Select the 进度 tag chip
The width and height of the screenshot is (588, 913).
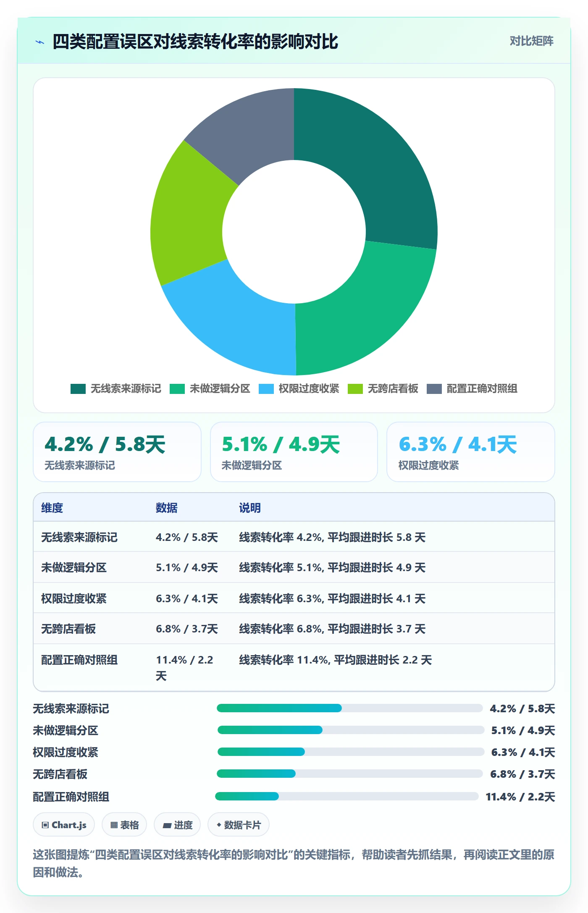pyautogui.click(x=177, y=825)
